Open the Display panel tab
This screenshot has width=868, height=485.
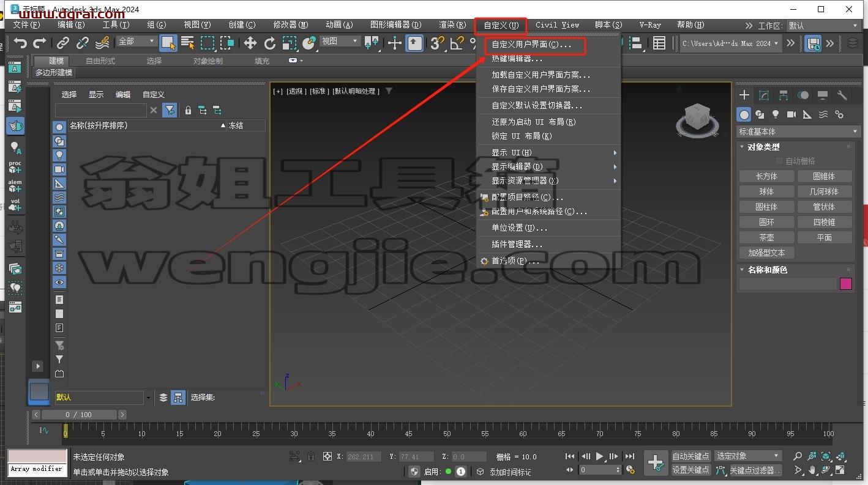click(x=823, y=95)
